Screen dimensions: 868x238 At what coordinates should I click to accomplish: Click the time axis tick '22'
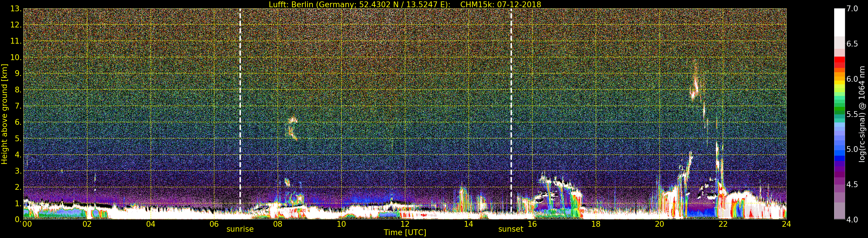click(x=723, y=224)
